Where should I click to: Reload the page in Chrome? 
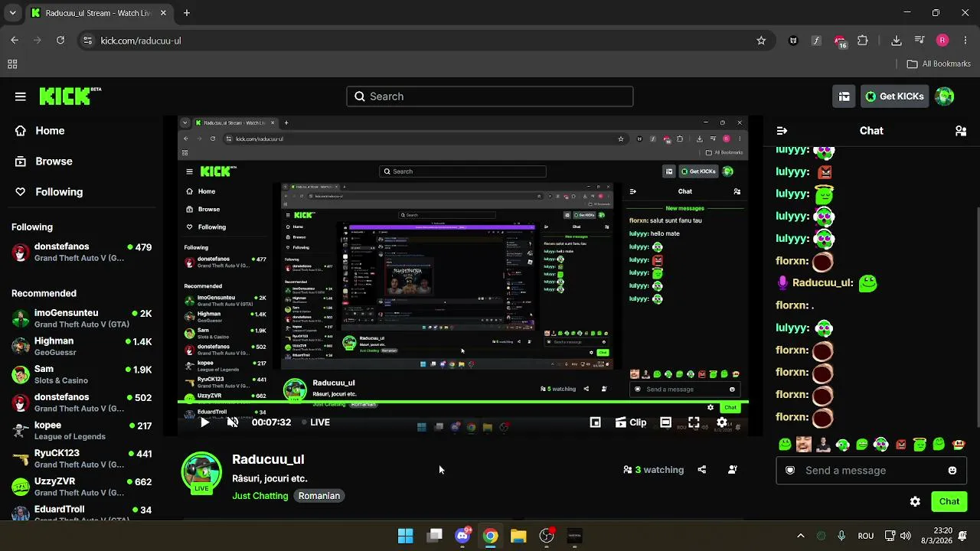point(60,41)
